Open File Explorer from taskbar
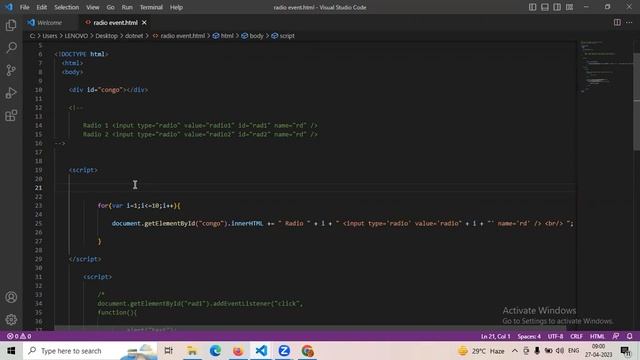The image size is (640, 360). (192, 351)
